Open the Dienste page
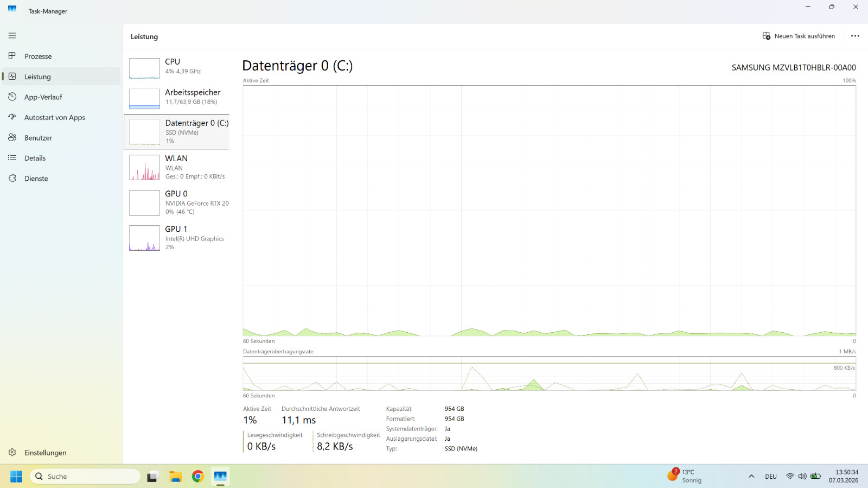Screen dimensions: 868x488 tap(61, 178)
